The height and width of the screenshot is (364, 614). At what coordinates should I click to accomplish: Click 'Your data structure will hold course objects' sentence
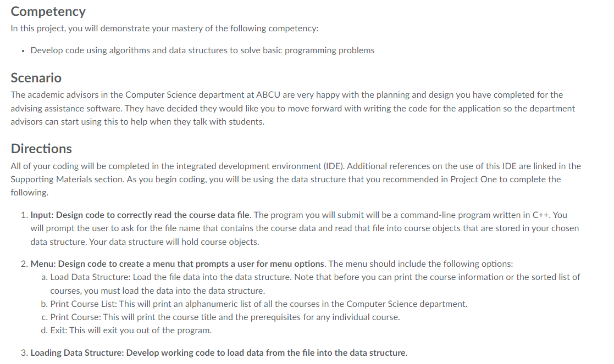(174, 242)
